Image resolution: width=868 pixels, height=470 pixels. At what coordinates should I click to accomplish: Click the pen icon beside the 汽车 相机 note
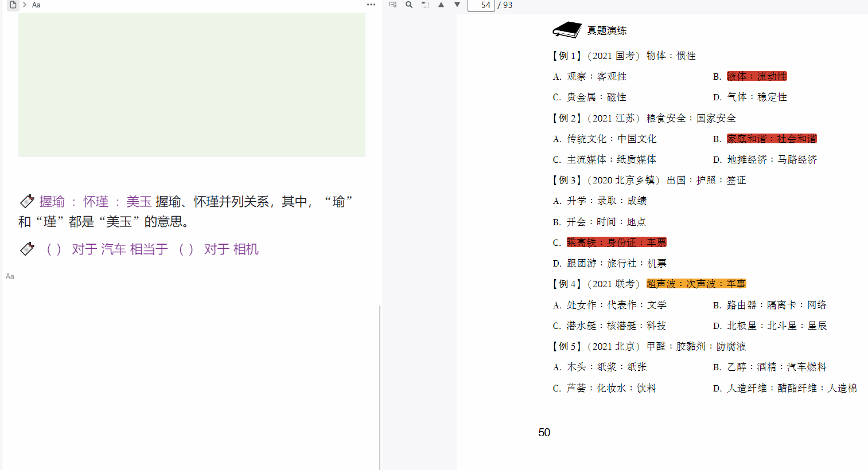(x=27, y=248)
